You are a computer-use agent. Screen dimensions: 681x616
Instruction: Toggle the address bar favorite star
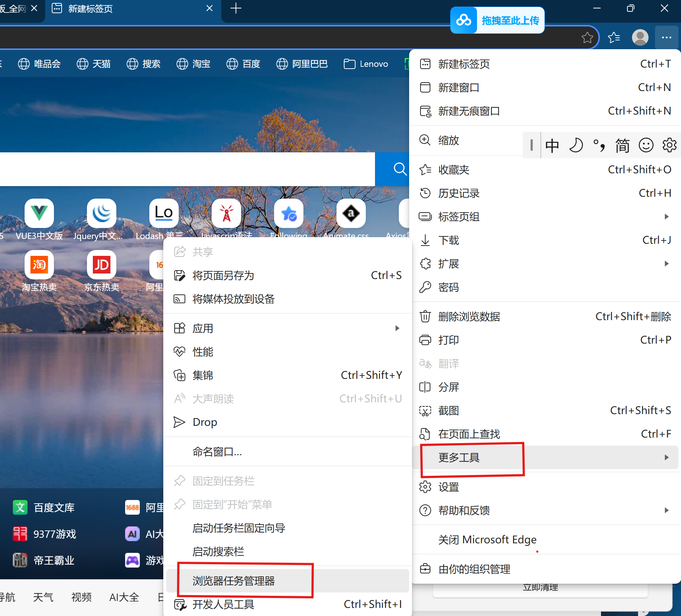(x=587, y=37)
